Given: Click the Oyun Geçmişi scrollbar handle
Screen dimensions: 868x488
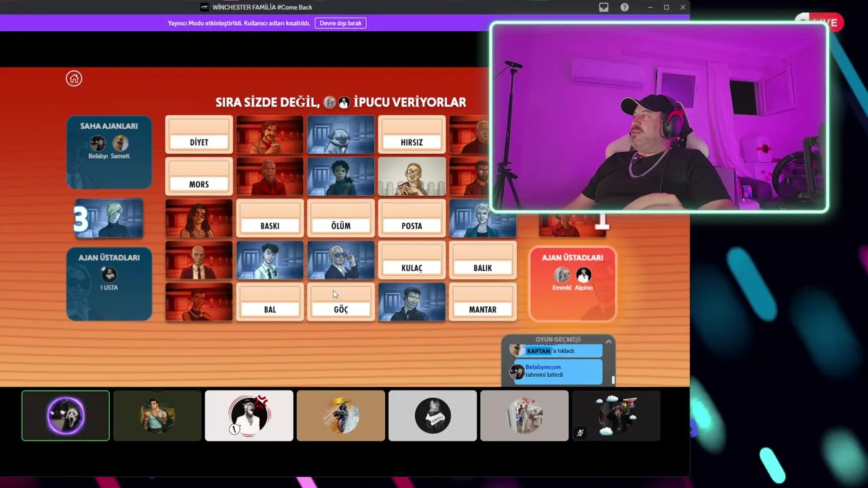Looking at the screenshot, I should (x=613, y=380).
